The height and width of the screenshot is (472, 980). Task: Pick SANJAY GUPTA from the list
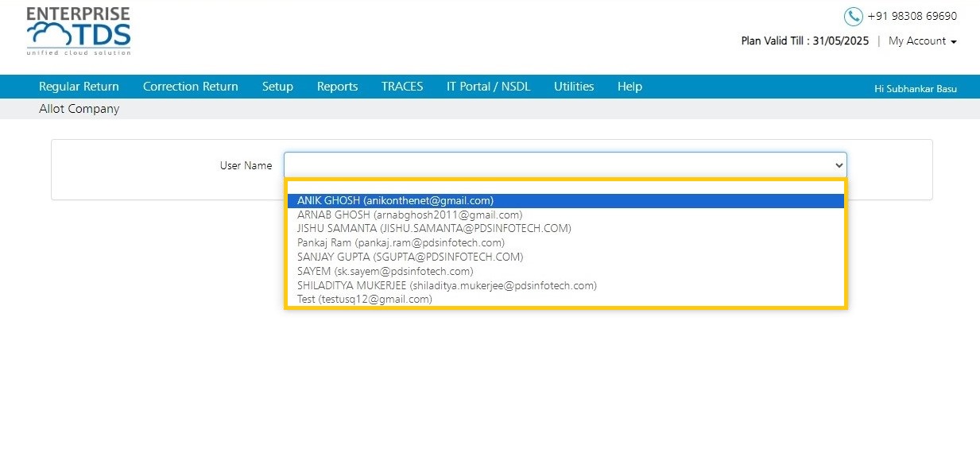566,257
